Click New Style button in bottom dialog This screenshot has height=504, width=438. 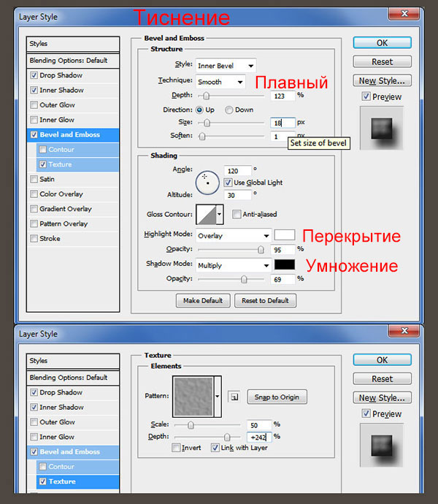(382, 397)
